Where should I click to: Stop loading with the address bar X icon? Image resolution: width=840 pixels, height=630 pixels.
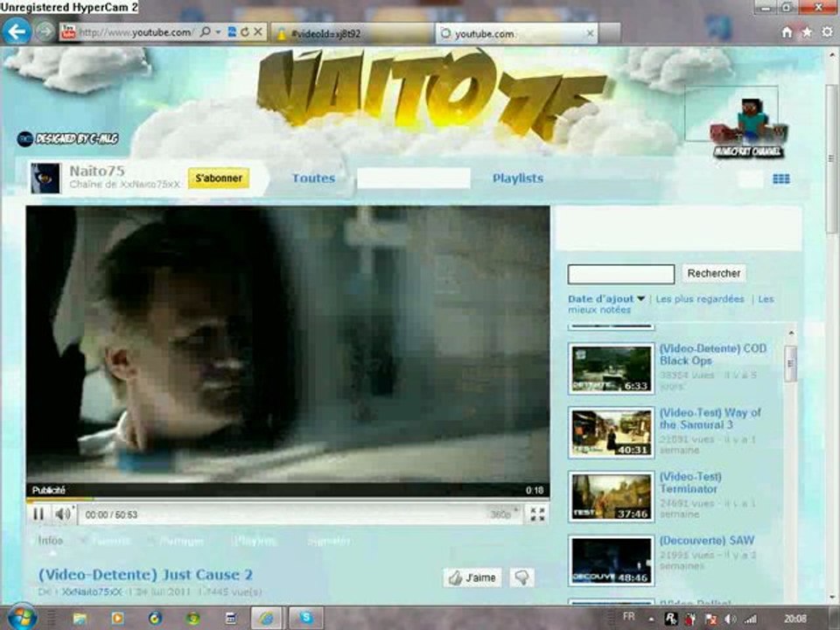[257, 32]
